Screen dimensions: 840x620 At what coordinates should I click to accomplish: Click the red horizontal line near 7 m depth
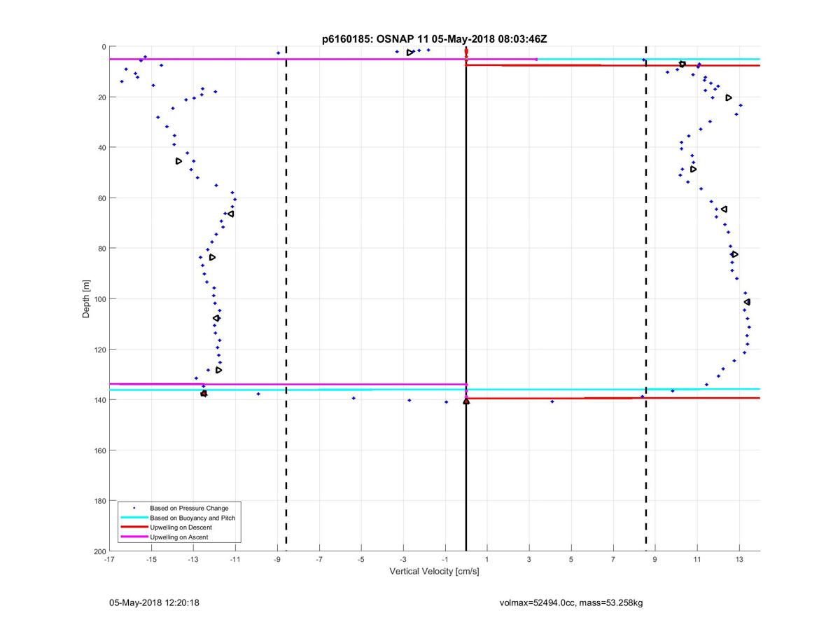(612, 65)
